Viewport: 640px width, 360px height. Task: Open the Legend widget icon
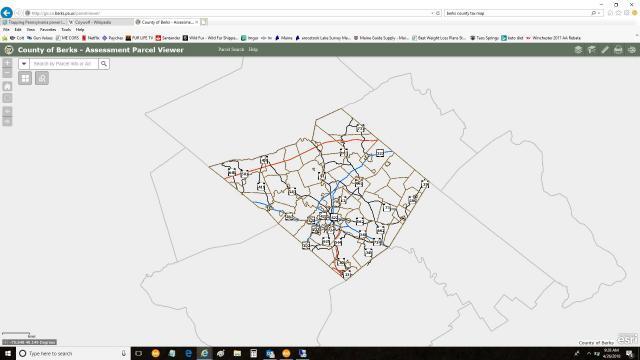pos(591,50)
